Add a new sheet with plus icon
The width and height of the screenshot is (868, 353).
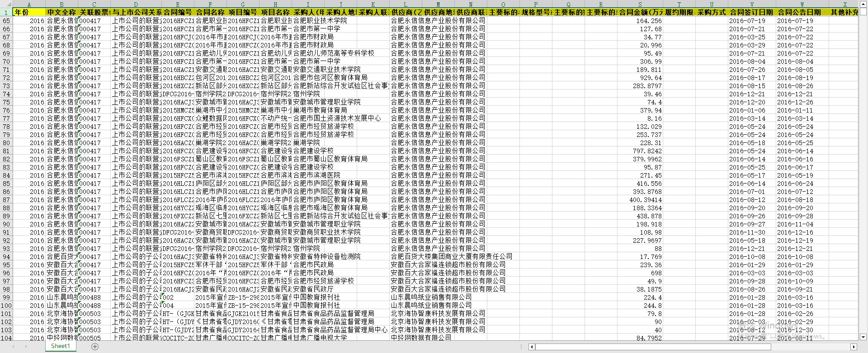tap(95, 347)
